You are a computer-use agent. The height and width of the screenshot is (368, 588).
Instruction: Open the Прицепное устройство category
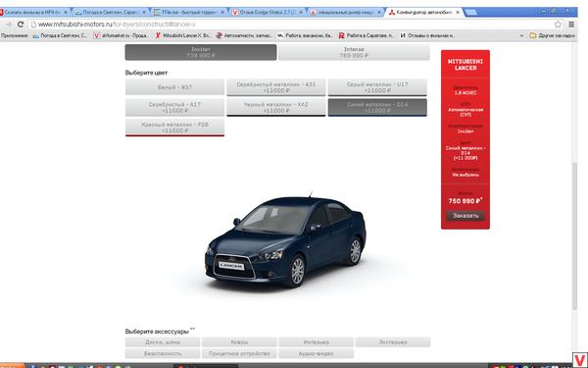click(239, 353)
